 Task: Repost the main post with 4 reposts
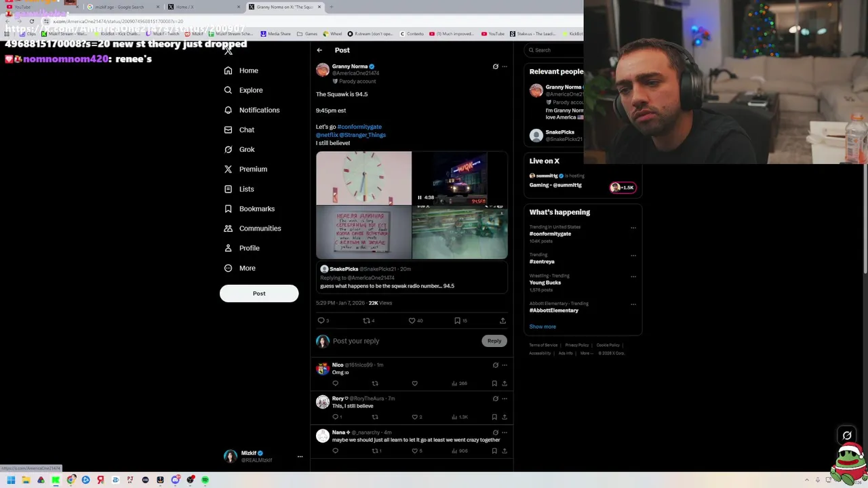(366, 321)
